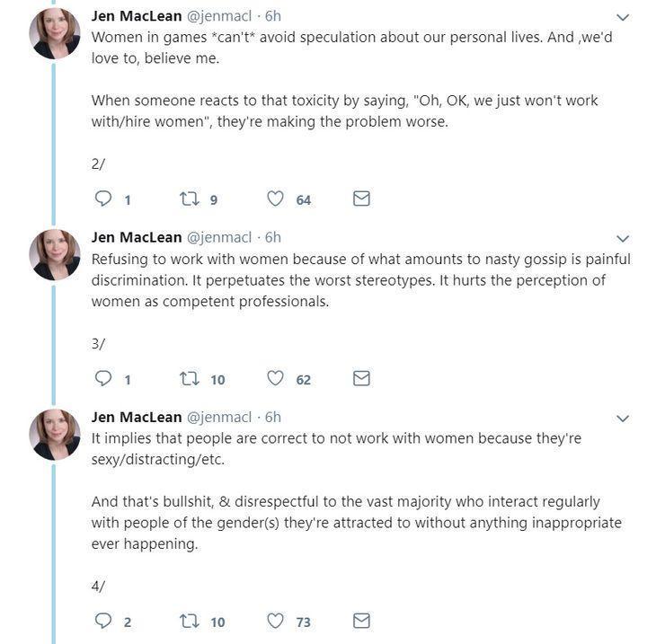Image resolution: width=665 pixels, height=644 pixels.
Task: Send tweet 2/ via direct message
Action: pyautogui.click(x=361, y=198)
